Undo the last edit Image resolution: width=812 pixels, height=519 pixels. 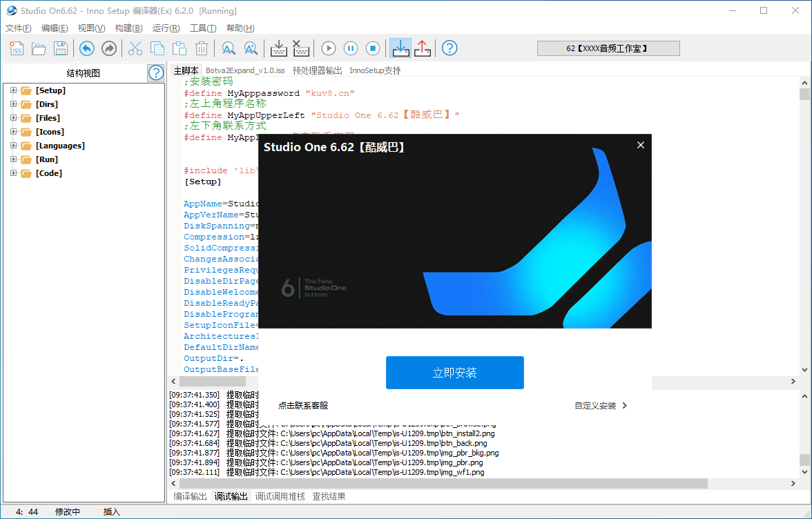point(87,48)
